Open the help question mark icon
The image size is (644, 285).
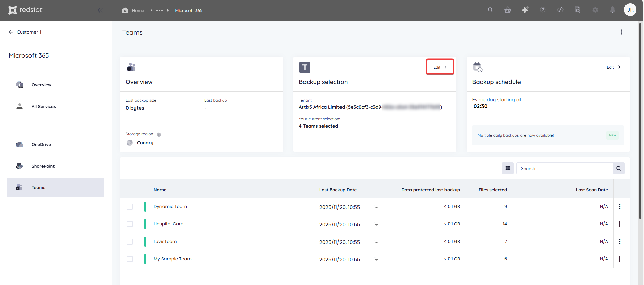click(x=543, y=10)
